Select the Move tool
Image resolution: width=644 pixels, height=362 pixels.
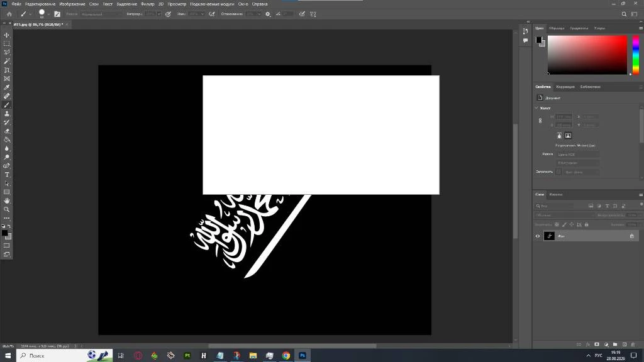point(6,35)
